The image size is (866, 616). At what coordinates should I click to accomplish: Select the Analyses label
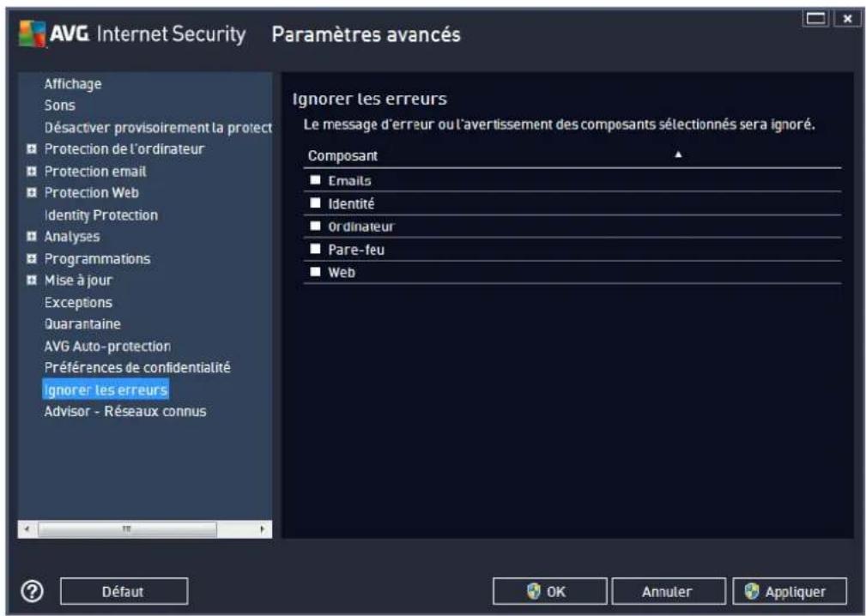coord(72,236)
